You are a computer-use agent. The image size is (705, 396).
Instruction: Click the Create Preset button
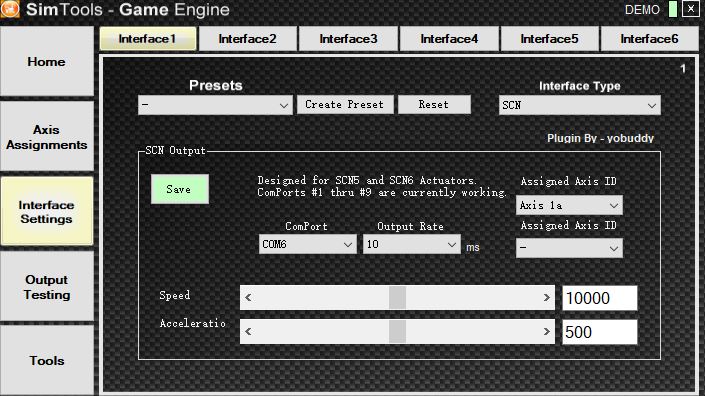tap(345, 104)
